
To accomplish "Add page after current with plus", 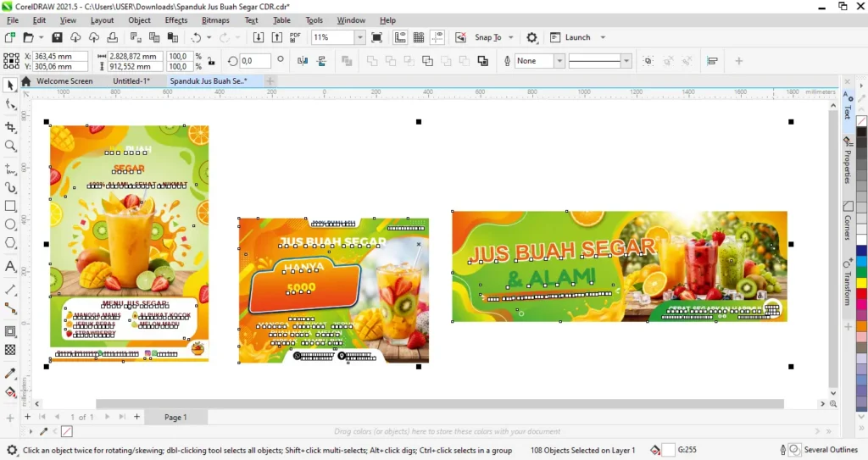I will [136, 417].
